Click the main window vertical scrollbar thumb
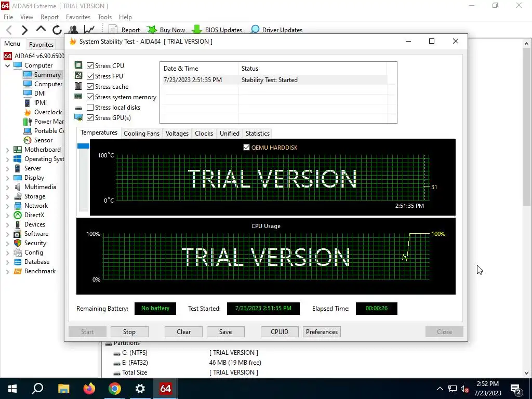The image size is (532, 399). click(526, 126)
